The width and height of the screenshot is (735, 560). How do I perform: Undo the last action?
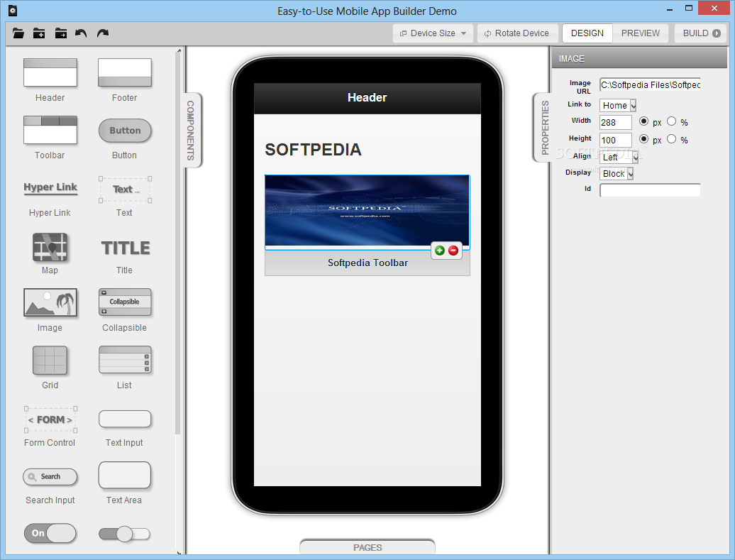(x=81, y=33)
